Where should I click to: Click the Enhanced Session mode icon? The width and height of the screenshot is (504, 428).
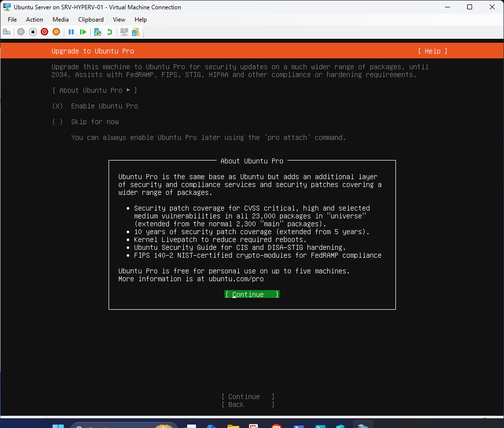[124, 31]
